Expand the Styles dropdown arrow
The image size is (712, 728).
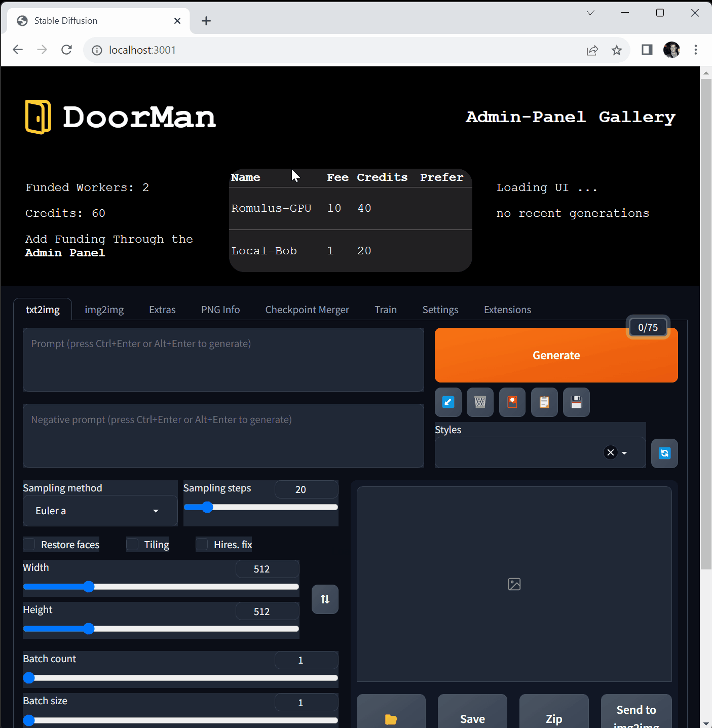point(624,453)
